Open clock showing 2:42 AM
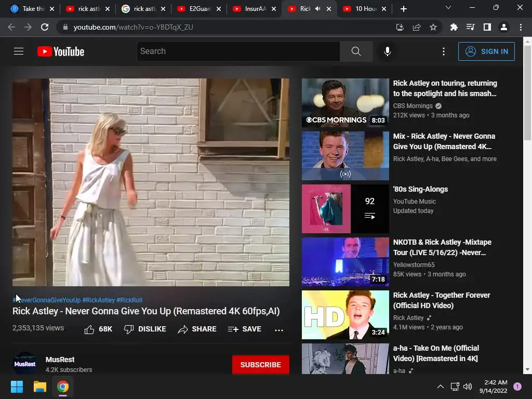The height and width of the screenshot is (399, 532). tap(494, 387)
